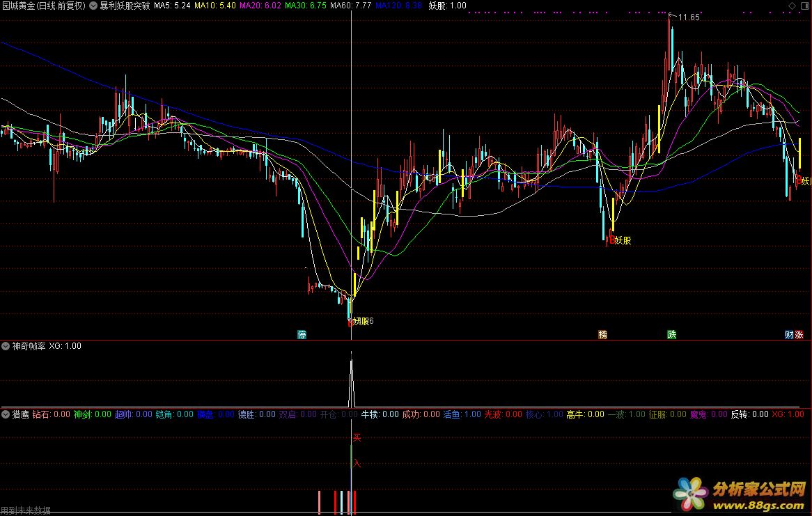Click the 活鱼: 1.00 value
This screenshot has width=812, height=516.
point(462,414)
